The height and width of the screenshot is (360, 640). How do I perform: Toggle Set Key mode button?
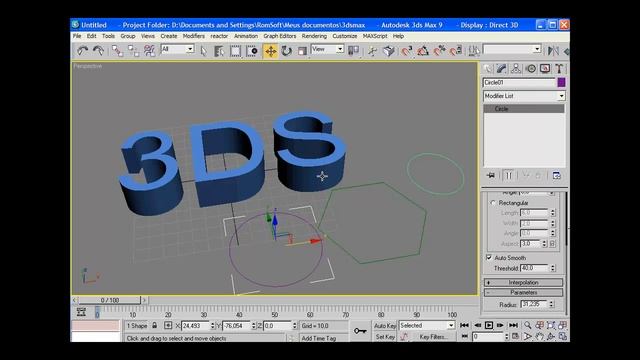tap(384, 337)
